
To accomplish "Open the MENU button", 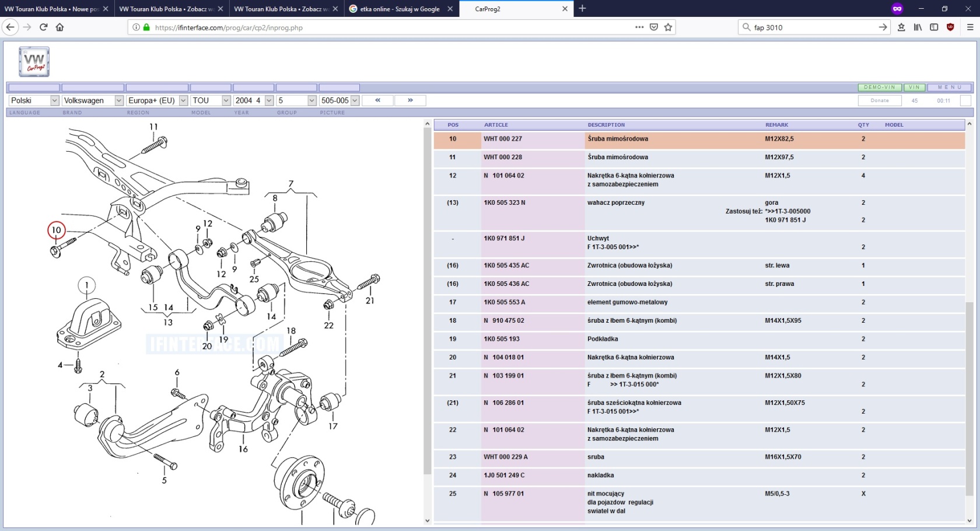I will pyautogui.click(x=950, y=88).
